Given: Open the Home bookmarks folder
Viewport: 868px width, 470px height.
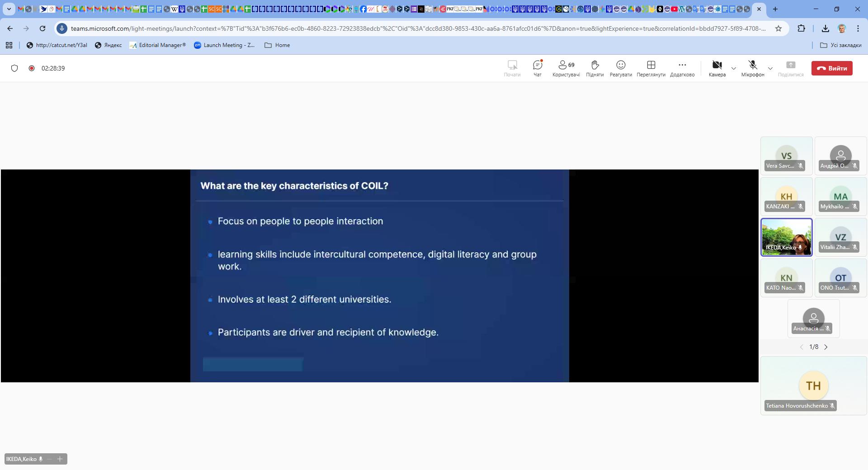Looking at the screenshot, I should [277, 45].
